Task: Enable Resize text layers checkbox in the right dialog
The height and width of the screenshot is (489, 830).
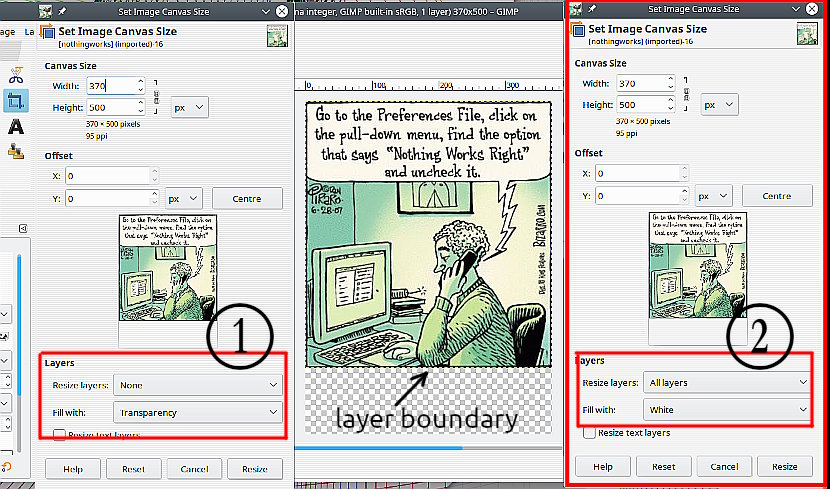Action: [589, 433]
